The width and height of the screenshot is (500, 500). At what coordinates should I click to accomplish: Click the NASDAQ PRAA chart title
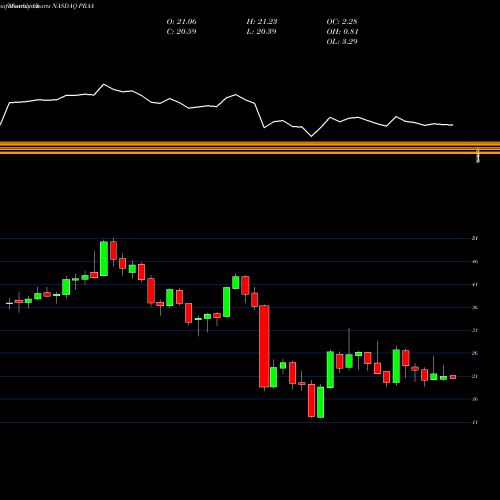(x=47, y=6)
